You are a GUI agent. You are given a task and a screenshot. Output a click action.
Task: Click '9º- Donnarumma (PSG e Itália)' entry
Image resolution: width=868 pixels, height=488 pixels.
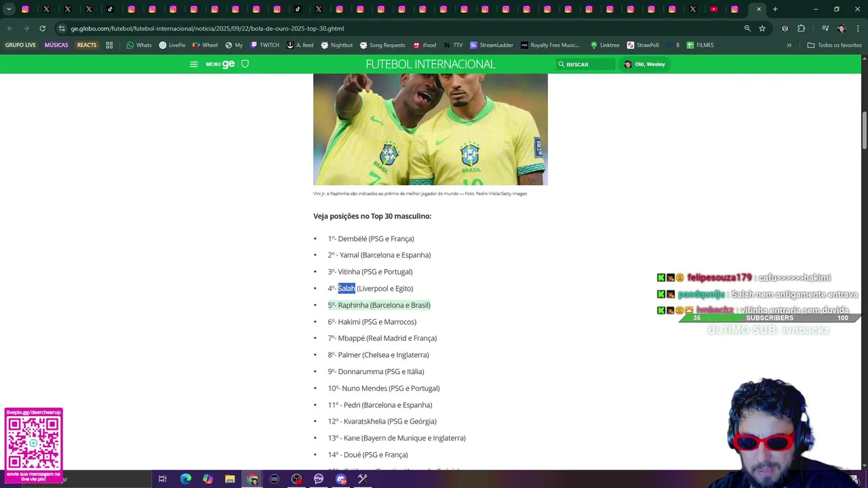(376, 371)
